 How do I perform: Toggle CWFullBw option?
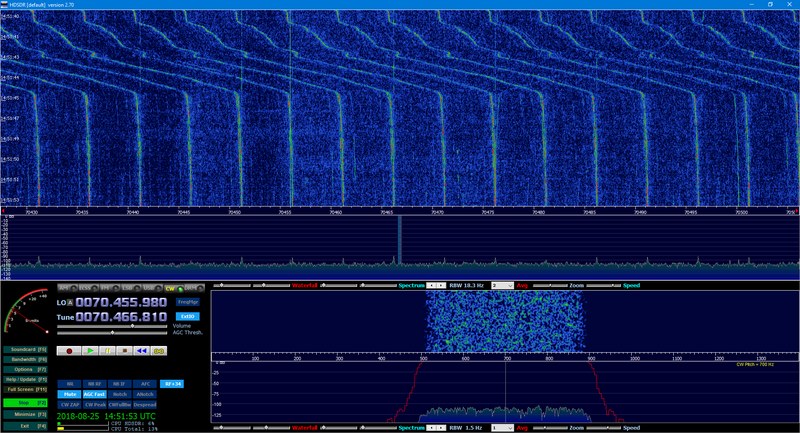[x=119, y=404]
